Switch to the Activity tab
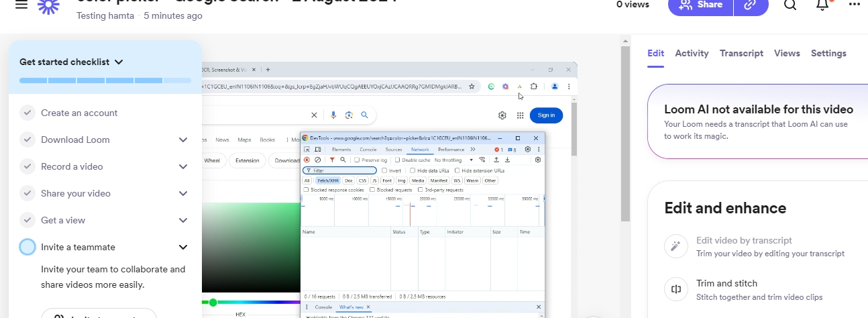868x318 pixels. pos(692,53)
